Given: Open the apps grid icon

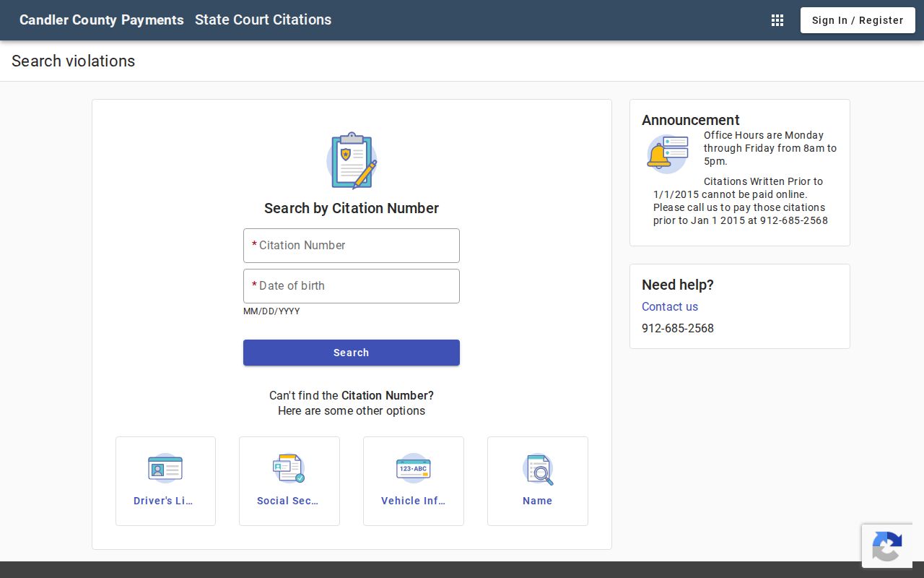Looking at the screenshot, I should [x=777, y=20].
